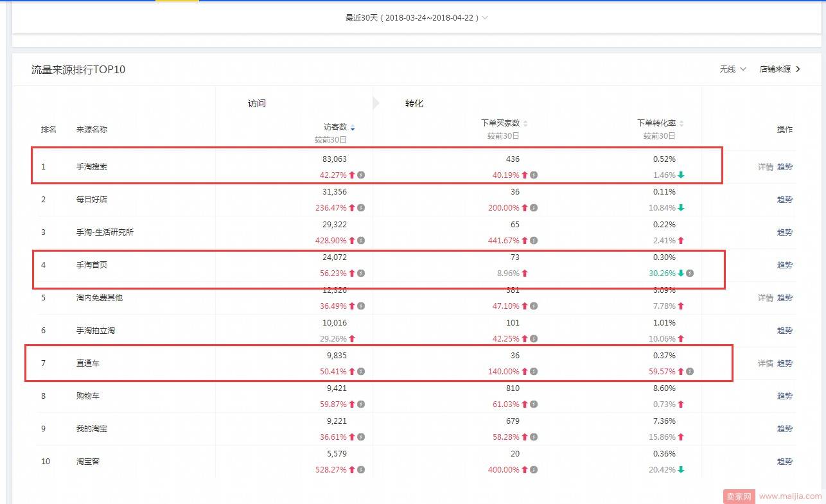
Task: Click info icon beside 140.00% for 直通车
Action: (534, 372)
